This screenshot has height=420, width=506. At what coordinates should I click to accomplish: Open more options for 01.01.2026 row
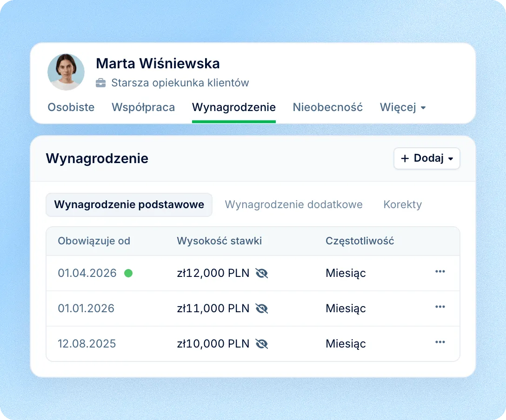(x=440, y=307)
